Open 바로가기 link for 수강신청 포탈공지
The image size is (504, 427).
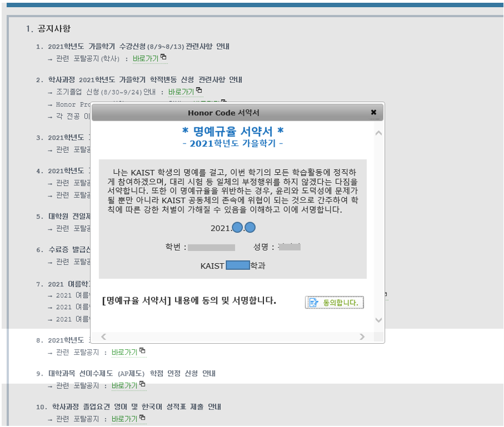pyautogui.click(x=146, y=59)
